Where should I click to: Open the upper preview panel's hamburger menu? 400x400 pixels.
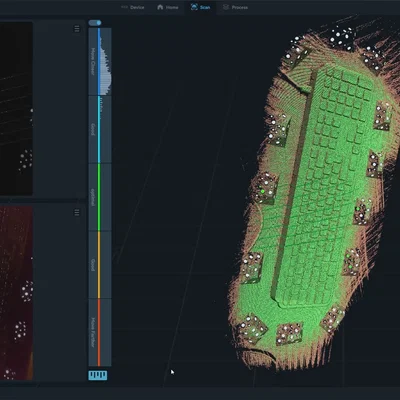[77, 29]
